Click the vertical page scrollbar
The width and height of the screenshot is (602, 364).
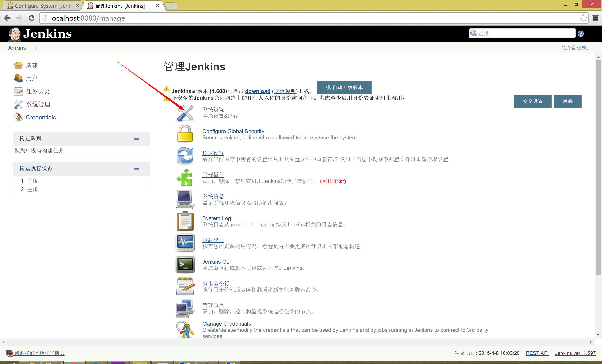598,168
